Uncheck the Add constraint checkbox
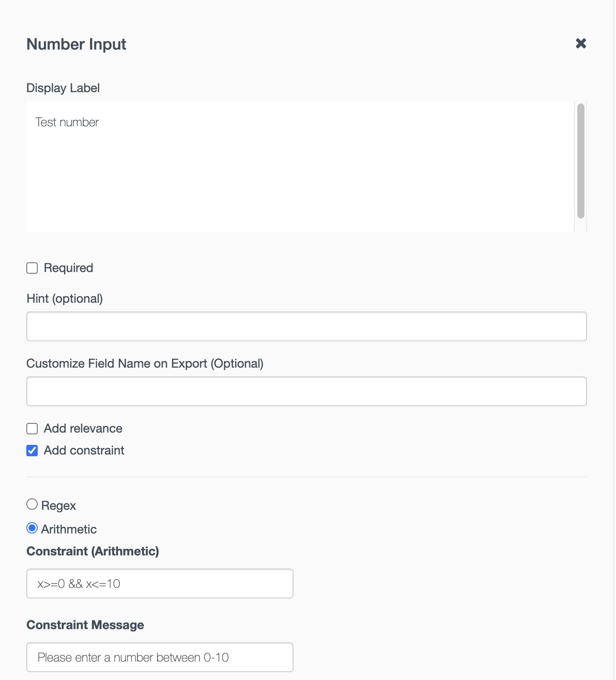Viewport: 616px width, 680px height. coord(32,451)
